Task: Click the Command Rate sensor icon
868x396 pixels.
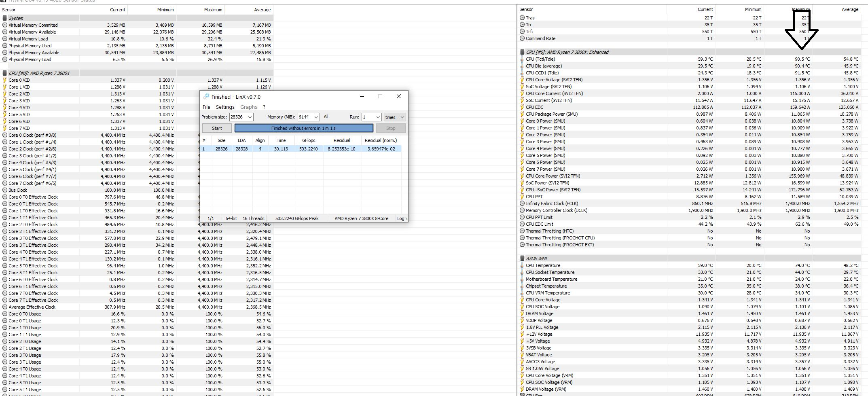Action: pos(522,38)
